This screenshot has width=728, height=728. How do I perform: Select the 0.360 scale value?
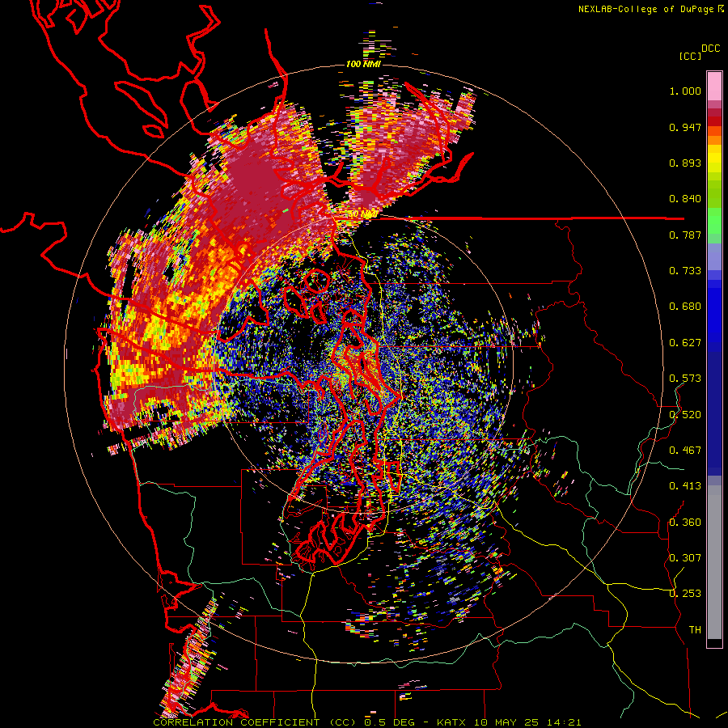(685, 523)
